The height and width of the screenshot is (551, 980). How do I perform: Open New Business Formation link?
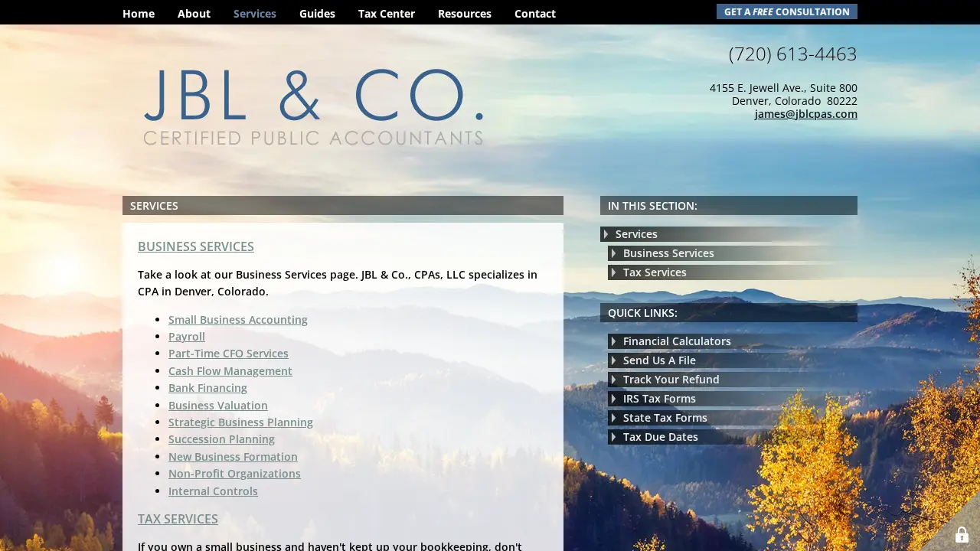point(233,457)
